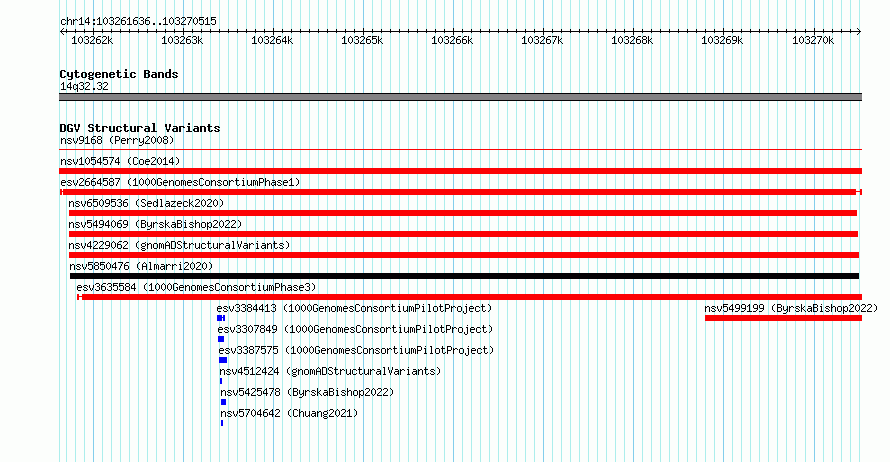Viewport: 890px width, 462px height.
Task: Select esv3387575 pilot project variant label
Action: click(356, 350)
